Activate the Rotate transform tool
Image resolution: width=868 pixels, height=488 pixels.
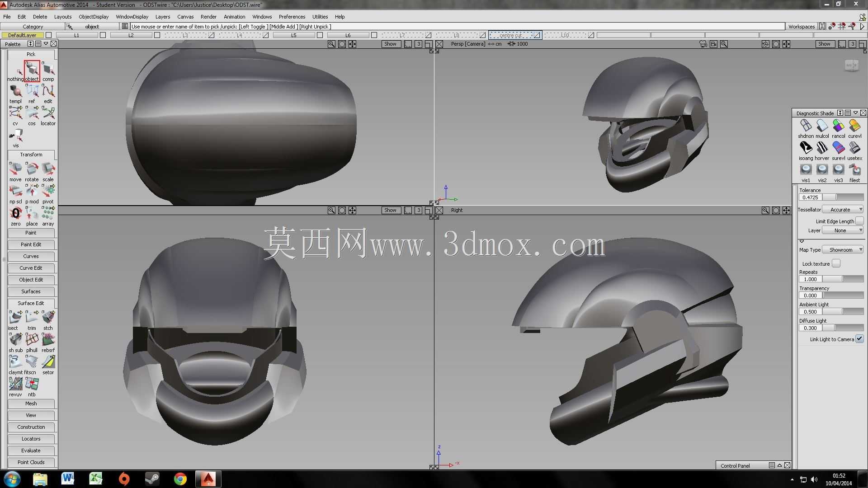[x=32, y=172]
